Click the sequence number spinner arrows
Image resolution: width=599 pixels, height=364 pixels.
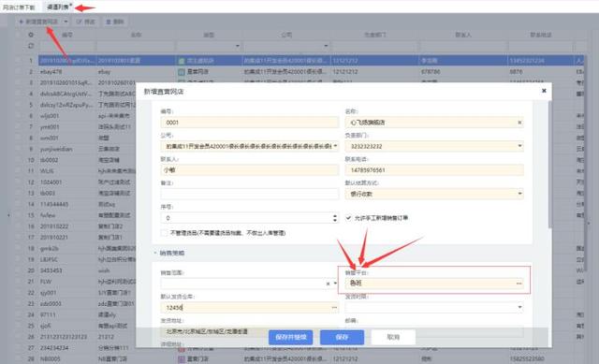[335, 218]
